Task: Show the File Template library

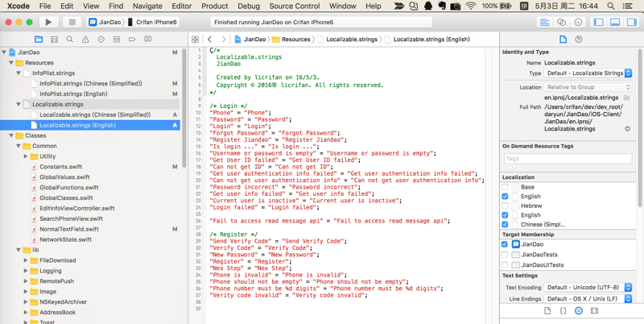Action: pyautogui.click(x=547, y=311)
